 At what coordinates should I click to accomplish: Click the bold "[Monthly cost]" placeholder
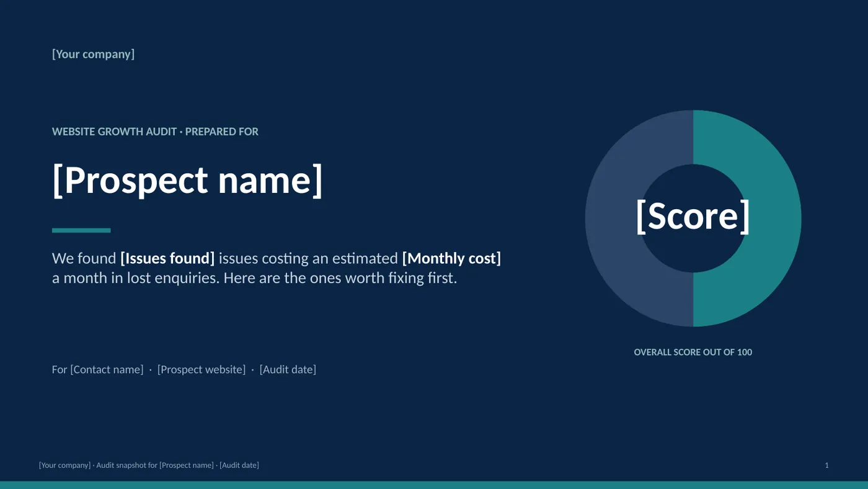point(451,258)
